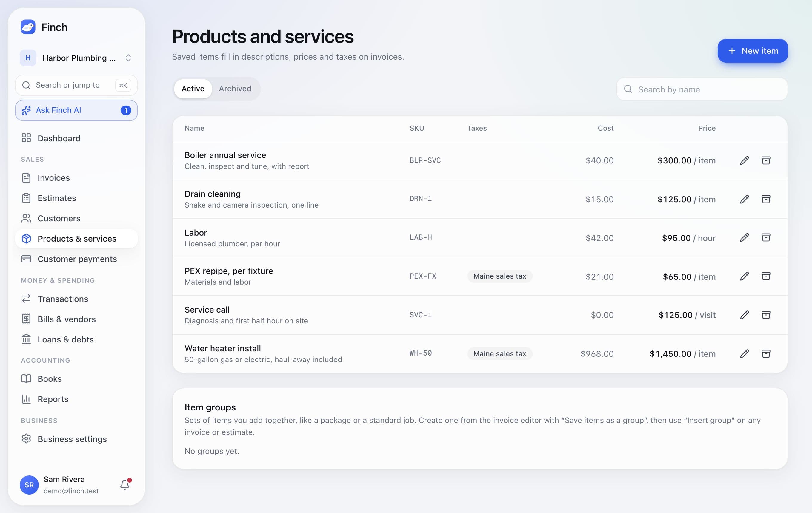The width and height of the screenshot is (812, 513).
Task: Select the Active tab
Action: click(193, 89)
